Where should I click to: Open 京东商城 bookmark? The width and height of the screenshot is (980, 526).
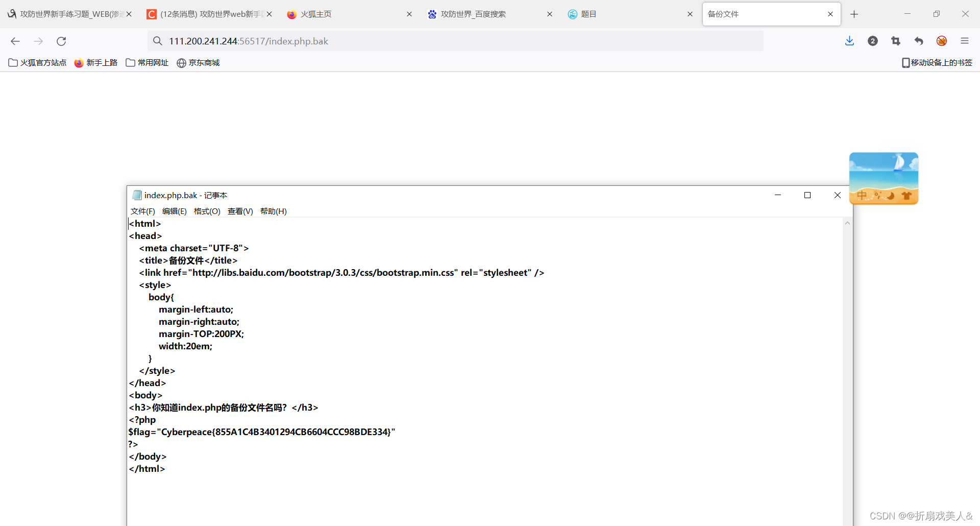pyautogui.click(x=198, y=63)
